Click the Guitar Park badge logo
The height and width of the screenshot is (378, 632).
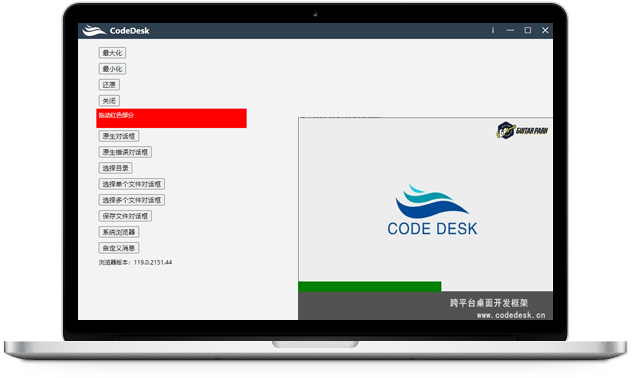[522, 130]
